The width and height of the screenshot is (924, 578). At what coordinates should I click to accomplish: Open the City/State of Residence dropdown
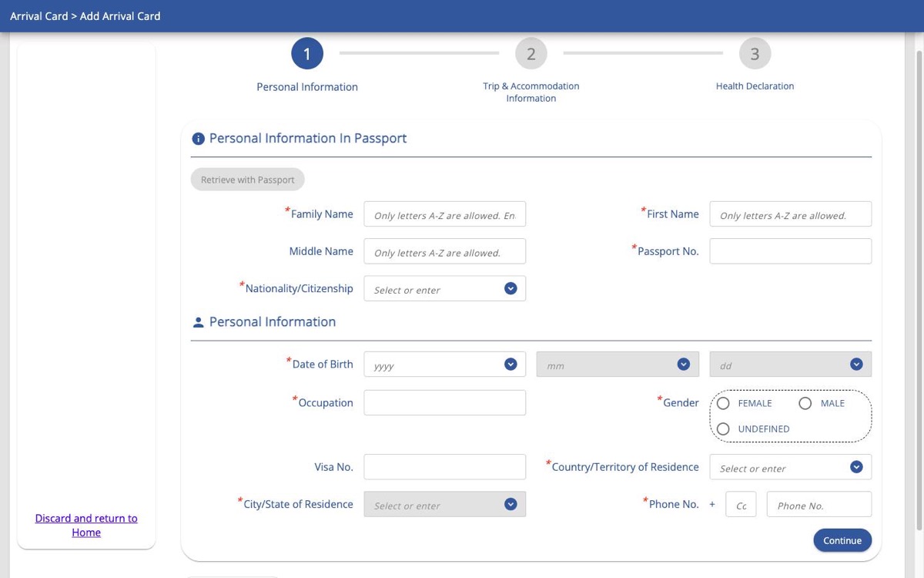(x=445, y=504)
